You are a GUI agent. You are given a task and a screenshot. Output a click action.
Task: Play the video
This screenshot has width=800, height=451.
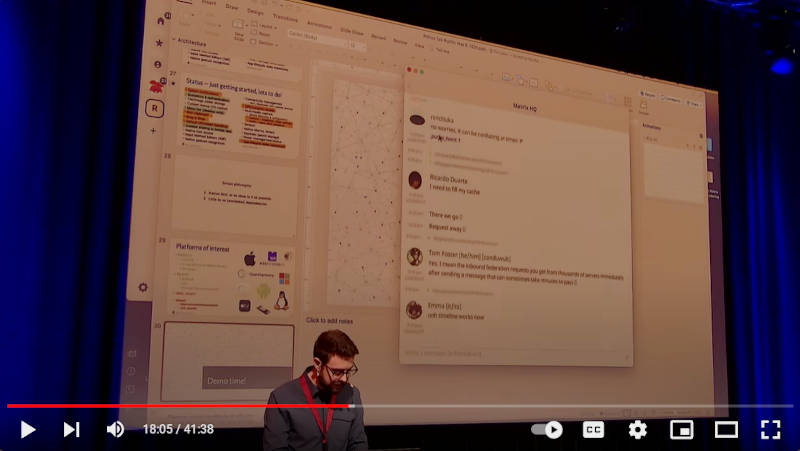tap(28, 430)
